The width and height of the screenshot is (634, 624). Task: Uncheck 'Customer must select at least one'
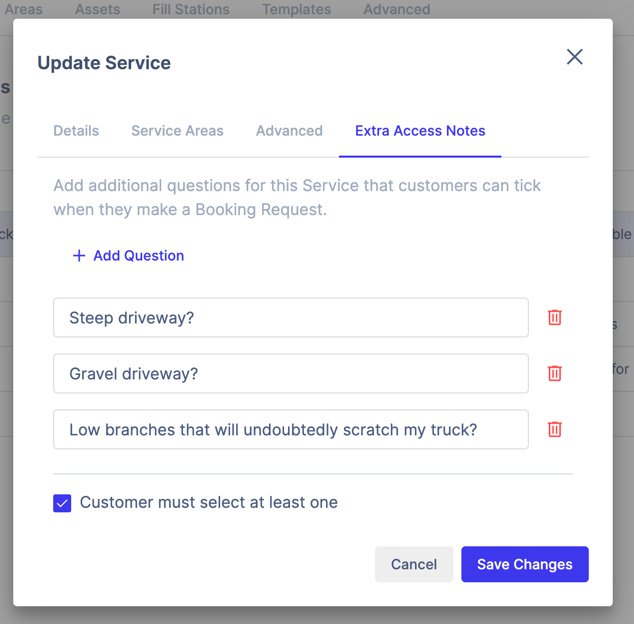tap(62, 503)
